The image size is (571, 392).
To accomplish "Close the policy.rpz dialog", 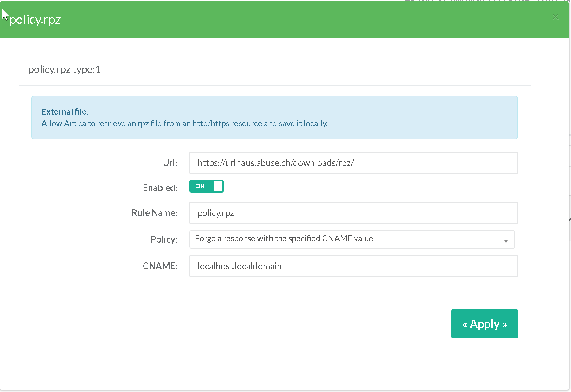I will 555,17.
